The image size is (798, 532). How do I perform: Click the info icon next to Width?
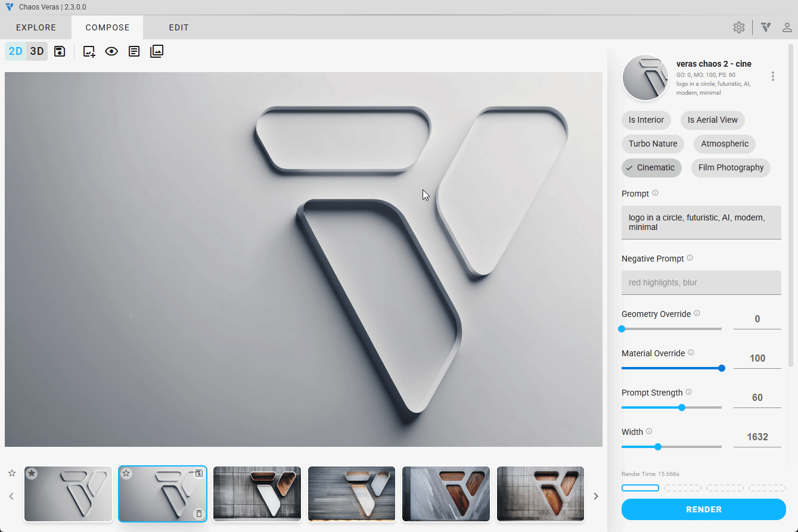pos(650,431)
